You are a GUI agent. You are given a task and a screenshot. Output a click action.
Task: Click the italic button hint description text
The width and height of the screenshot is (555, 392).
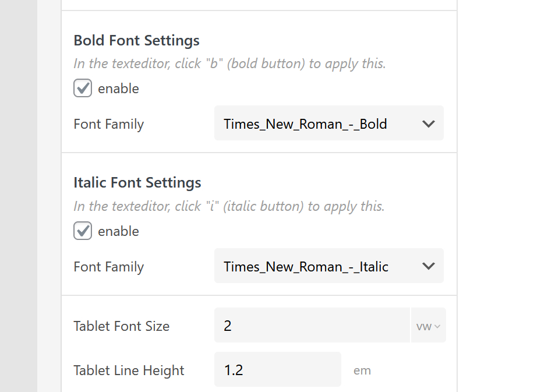(229, 206)
